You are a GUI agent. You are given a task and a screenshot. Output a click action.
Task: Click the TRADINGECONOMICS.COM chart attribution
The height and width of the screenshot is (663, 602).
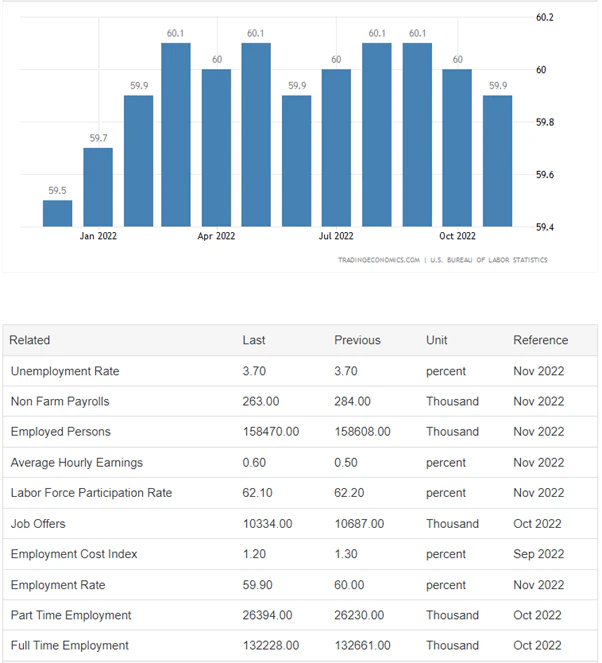click(378, 260)
